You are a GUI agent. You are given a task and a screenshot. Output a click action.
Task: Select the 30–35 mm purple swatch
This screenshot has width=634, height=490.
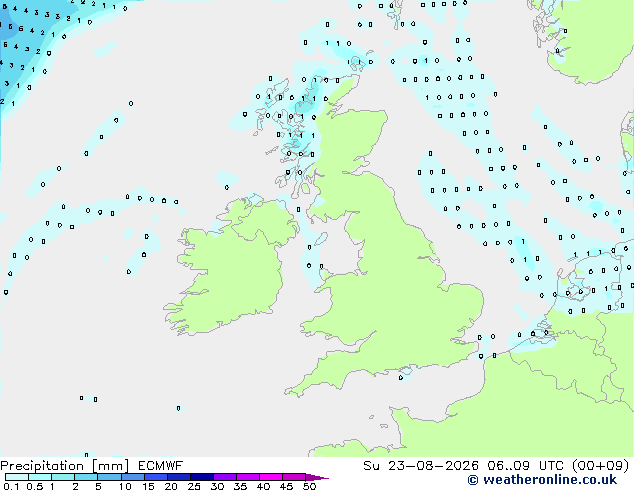point(225,477)
